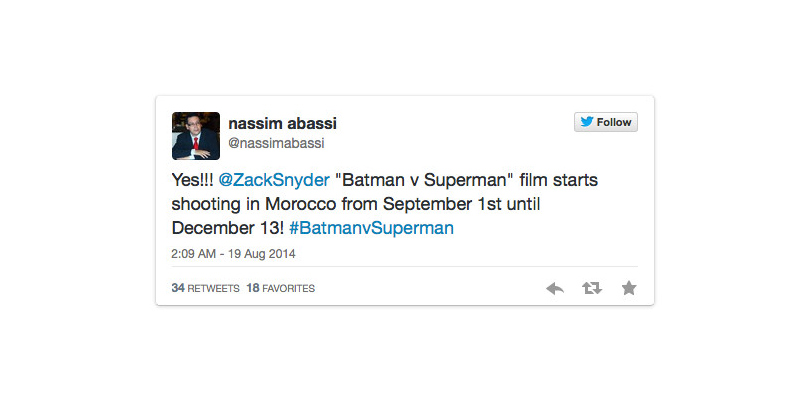The image size is (800, 400).
Task: Click the quoted "Batman v Superman" tweet text
Action: coord(427,180)
